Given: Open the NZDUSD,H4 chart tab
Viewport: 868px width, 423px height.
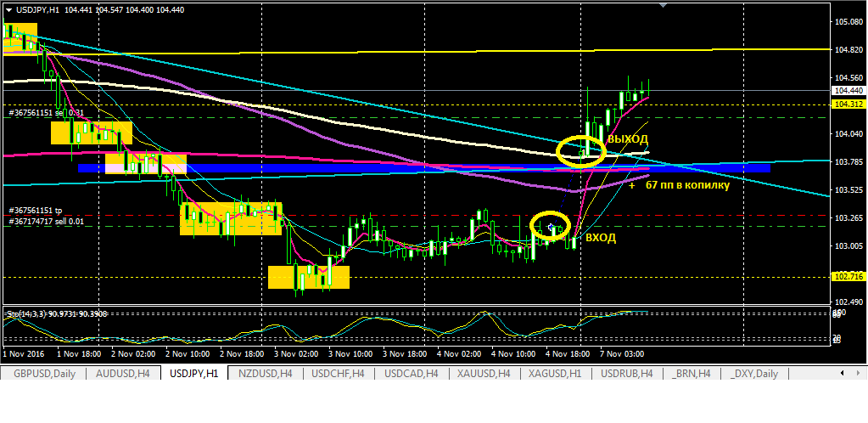Looking at the screenshot, I should pyautogui.click(x=266, y=374).
